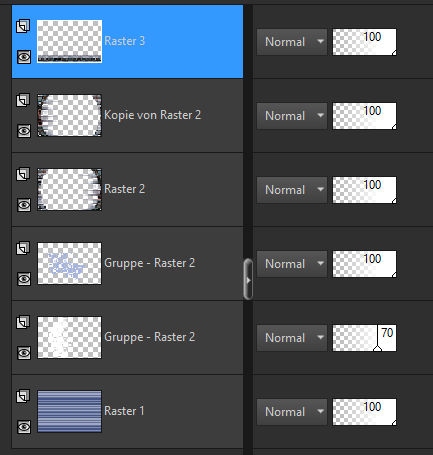Click layer type icon of 70-opacity Gruppe layer
The width and height of the screenshot is (433, 455).
pyautogui.click(x=23, y=322)
